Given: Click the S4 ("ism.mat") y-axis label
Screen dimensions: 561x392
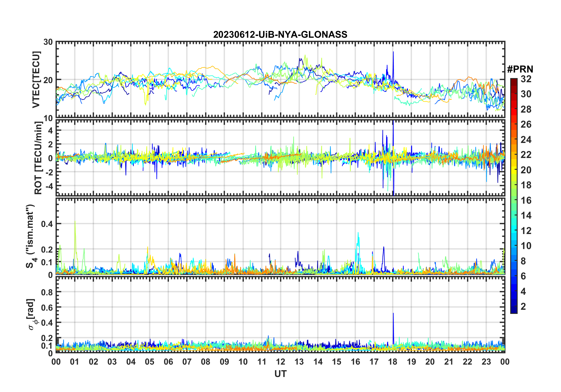Looking at the screenshot, I should point(30,236).
